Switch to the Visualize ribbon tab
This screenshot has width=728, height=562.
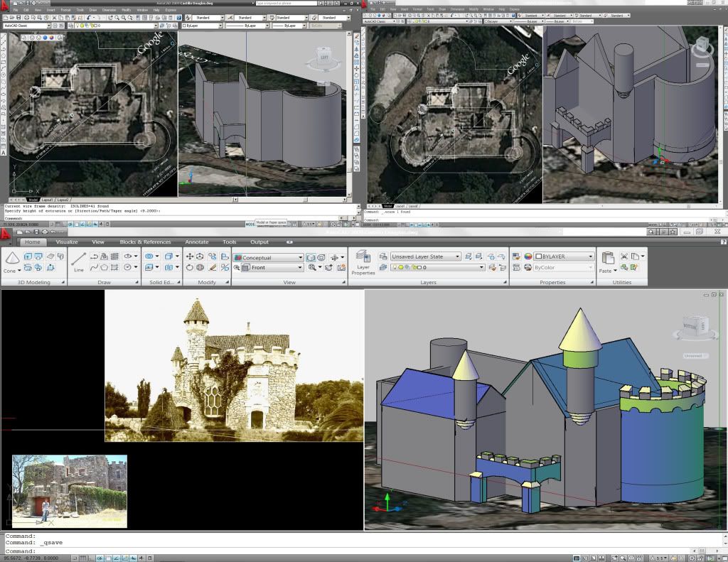point(67,242)
